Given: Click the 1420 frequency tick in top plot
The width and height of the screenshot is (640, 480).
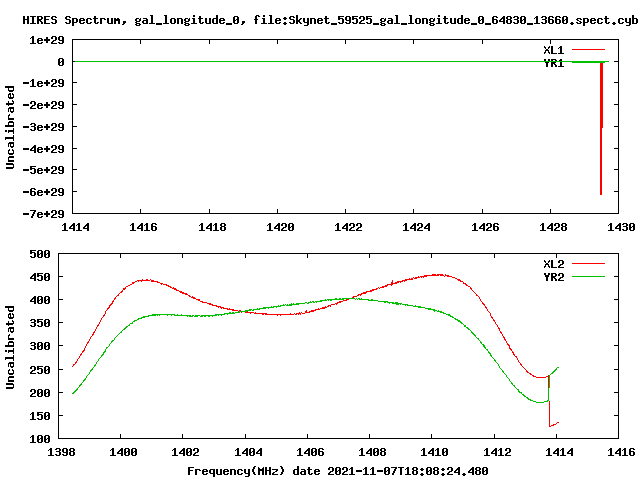Looking at the screenshot, I should (x=280, y=227).
